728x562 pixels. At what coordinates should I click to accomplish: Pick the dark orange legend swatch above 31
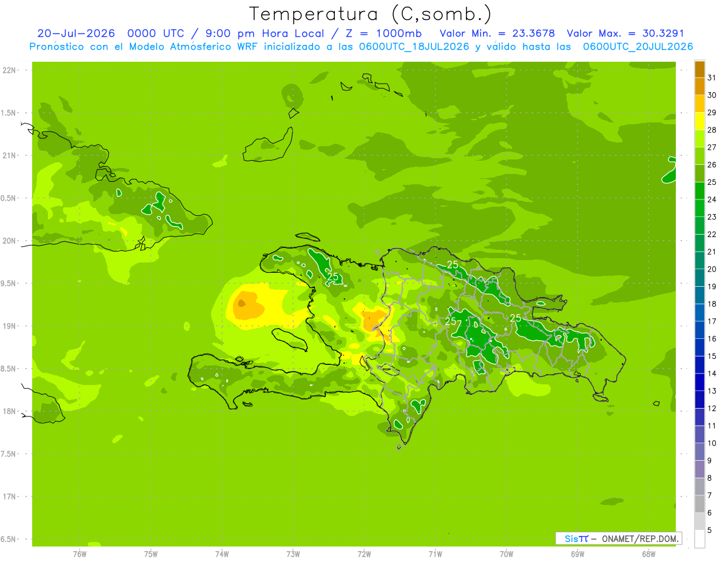pyautogui.click(x=699, y=69)
